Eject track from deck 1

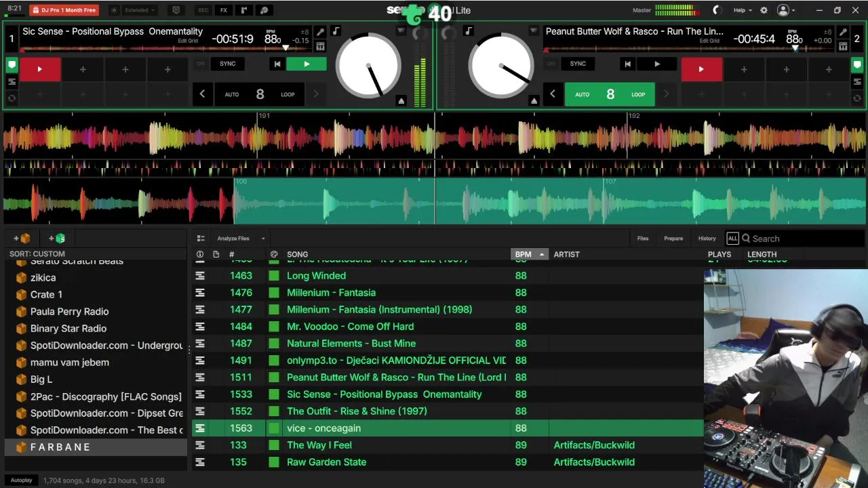[x=401, y=101]
